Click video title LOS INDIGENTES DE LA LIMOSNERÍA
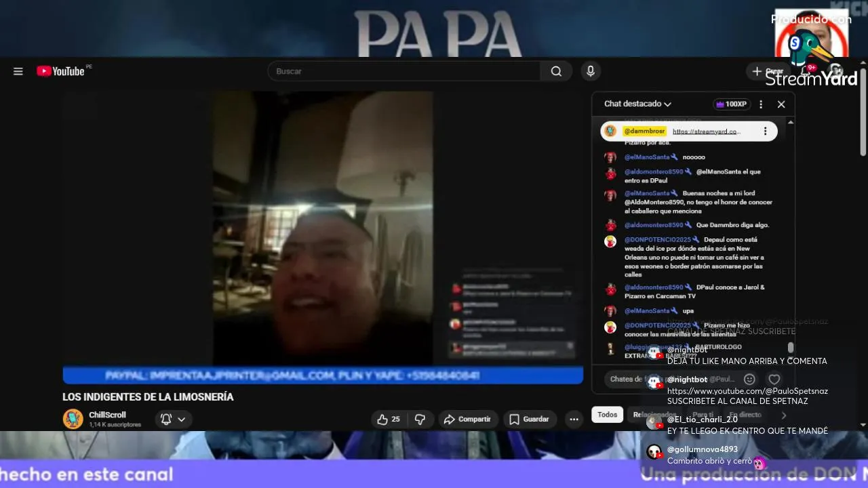Image resolution: width=868 pixels, height=488 pixels. [x=148, y=397]
